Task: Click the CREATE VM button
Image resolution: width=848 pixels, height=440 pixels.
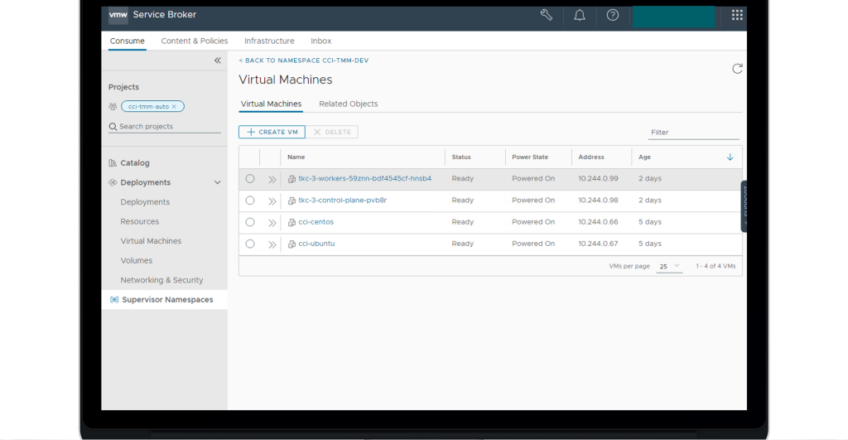Action: tap(272, 132)
